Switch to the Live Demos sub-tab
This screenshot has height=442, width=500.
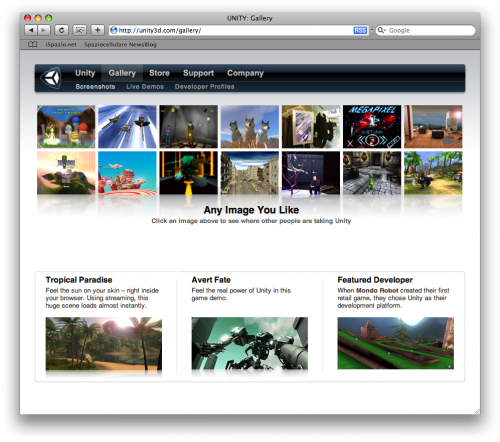pos(145,87)
